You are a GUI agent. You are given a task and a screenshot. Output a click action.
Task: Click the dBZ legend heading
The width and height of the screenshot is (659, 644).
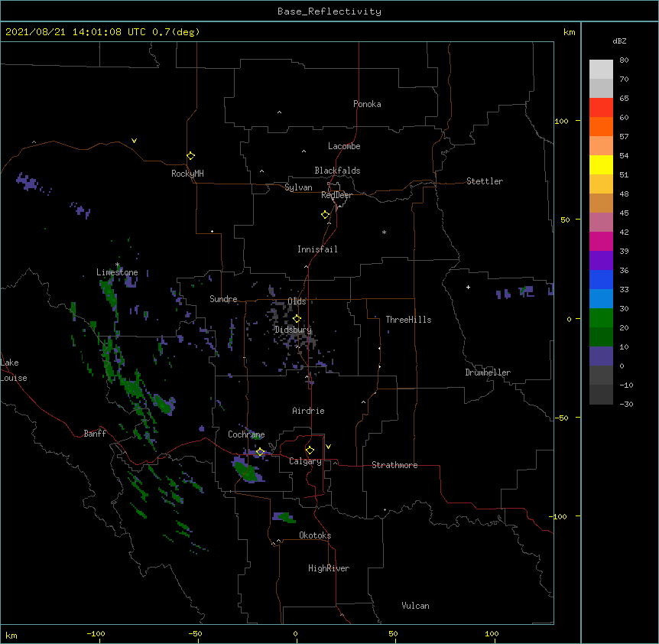point(619,41)
